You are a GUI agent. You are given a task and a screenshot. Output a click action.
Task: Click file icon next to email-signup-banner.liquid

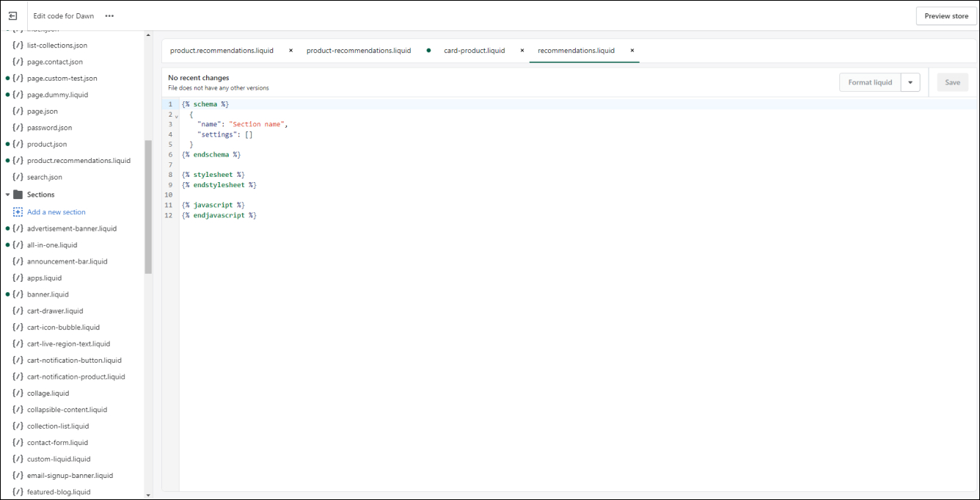(18, 476)
